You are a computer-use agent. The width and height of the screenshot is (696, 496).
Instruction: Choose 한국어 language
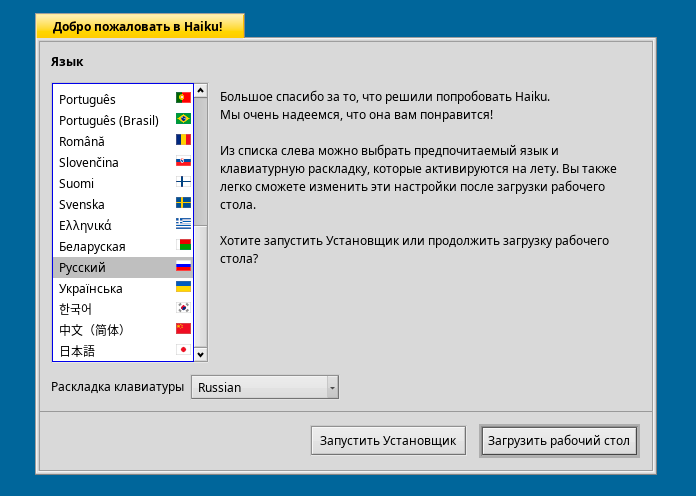pos(123,309)
